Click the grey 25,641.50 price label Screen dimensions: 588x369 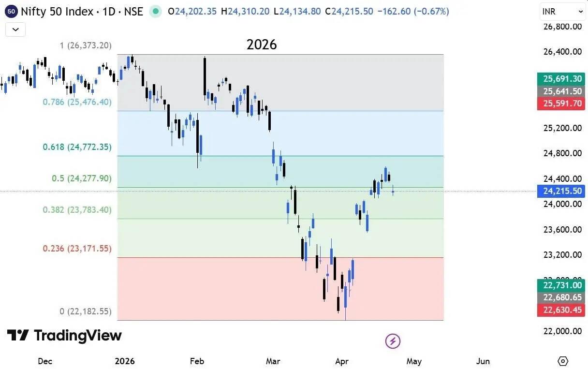coord(561,91)
